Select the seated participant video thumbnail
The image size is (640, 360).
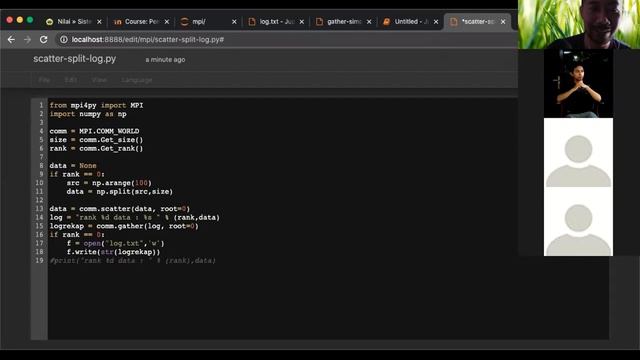pos(578,84)
